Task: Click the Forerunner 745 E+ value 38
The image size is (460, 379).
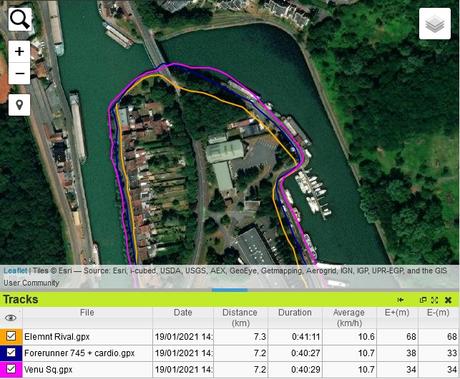Action: pos(411,353)
